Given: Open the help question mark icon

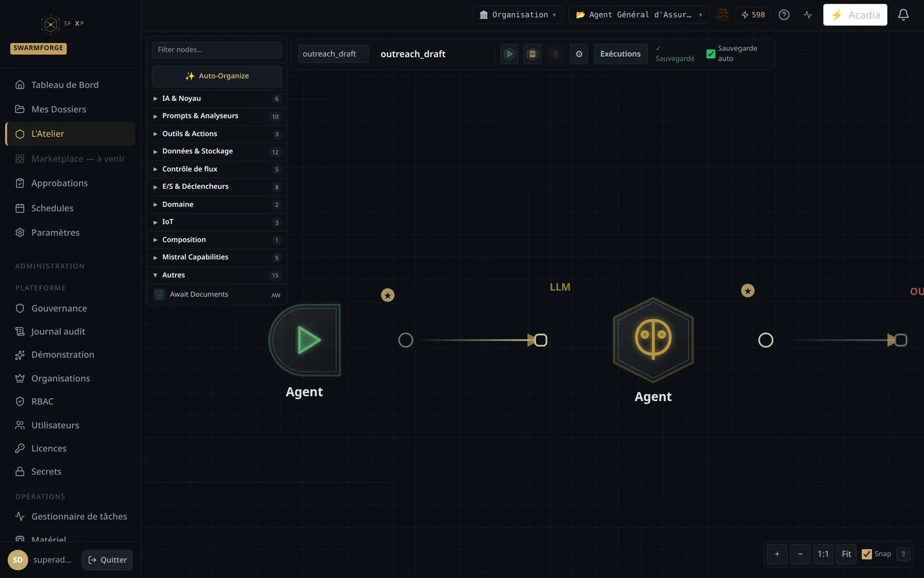Looking at the screenshot, I should (784, 15).
